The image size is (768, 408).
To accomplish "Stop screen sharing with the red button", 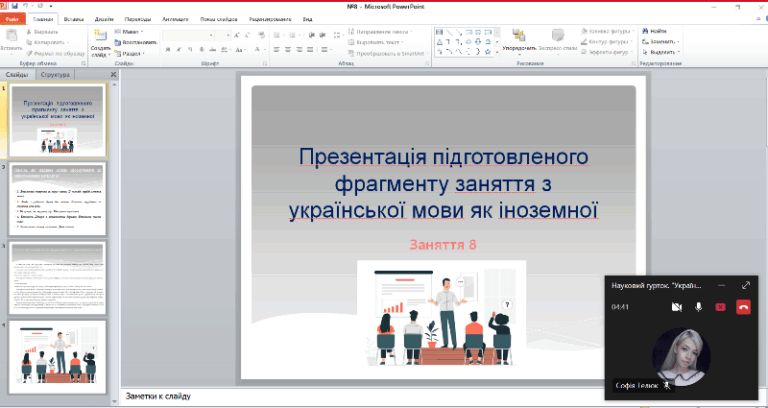I will tap(720, 307).
